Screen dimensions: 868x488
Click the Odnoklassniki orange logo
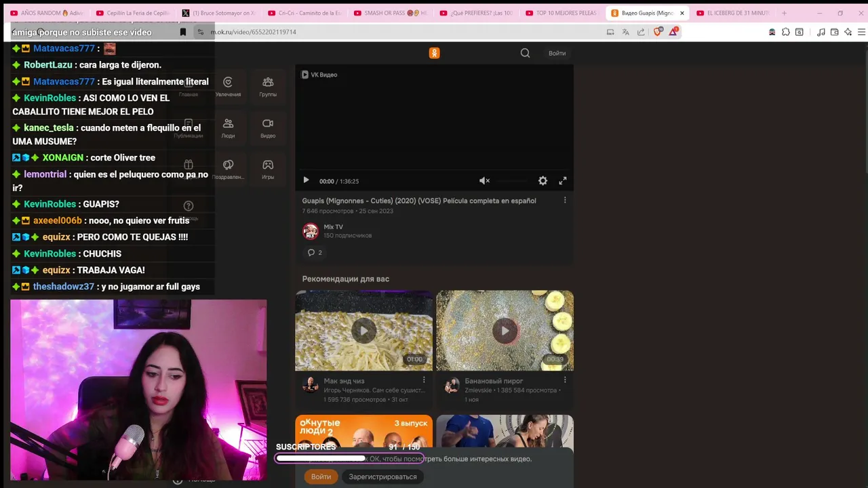(x=434, y=53)
